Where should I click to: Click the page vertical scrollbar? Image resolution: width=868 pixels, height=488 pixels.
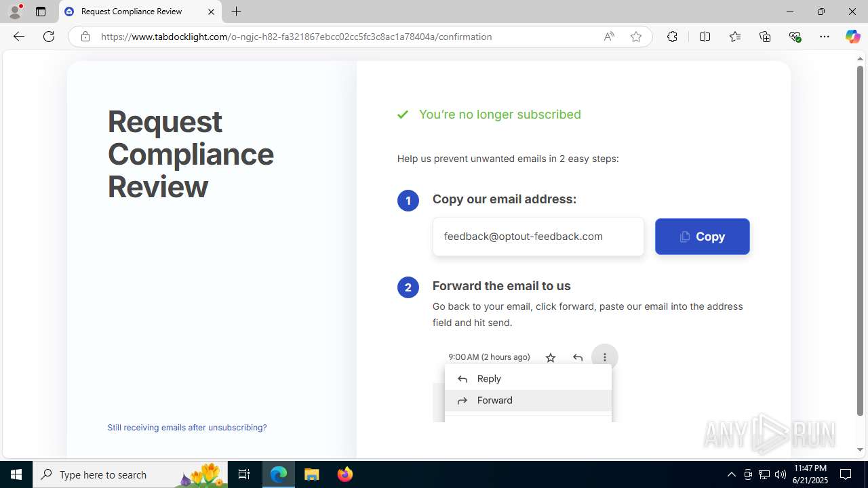point(860,241)
